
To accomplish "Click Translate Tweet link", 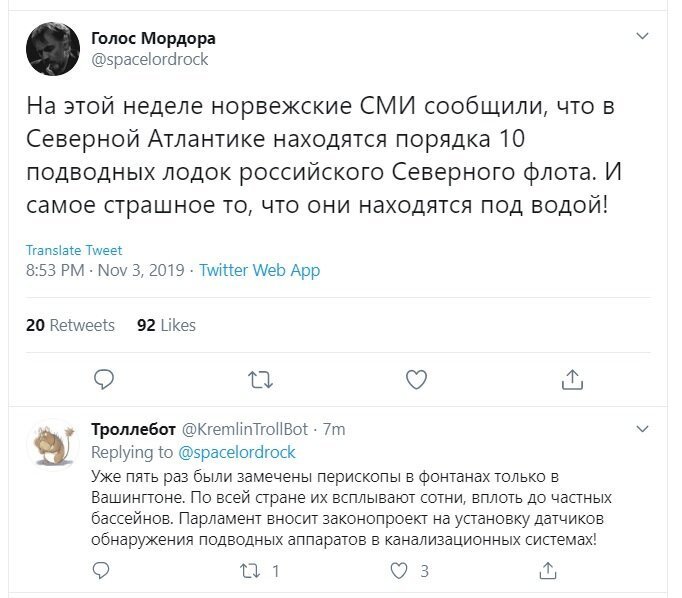I will (x=74, y=250).
